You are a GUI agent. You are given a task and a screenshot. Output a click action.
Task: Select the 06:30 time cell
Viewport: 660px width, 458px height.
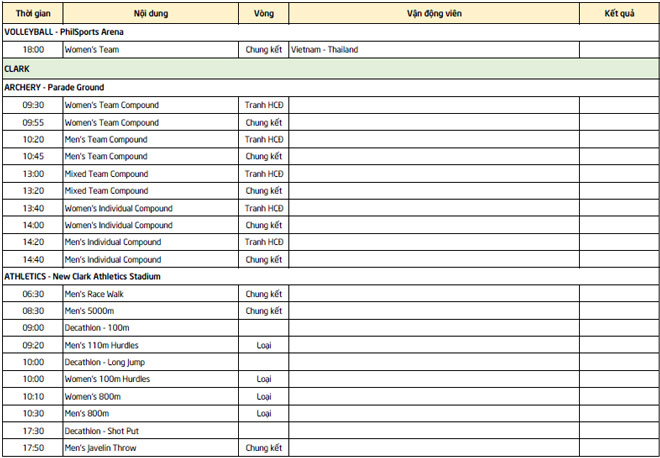(33, 294)
